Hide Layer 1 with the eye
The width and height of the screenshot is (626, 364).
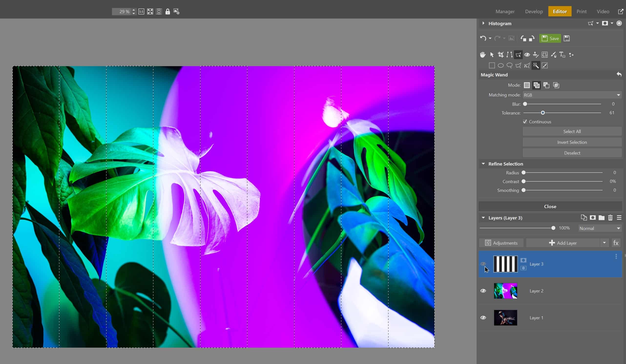pos(483,318)
